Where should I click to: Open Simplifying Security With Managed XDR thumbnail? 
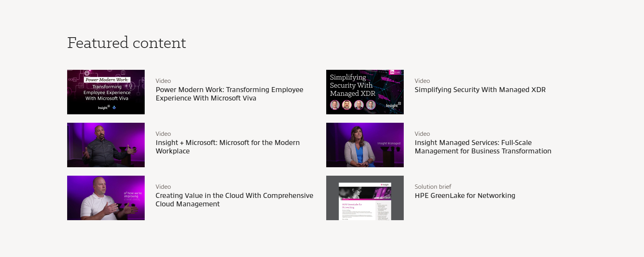click(365, 92)
